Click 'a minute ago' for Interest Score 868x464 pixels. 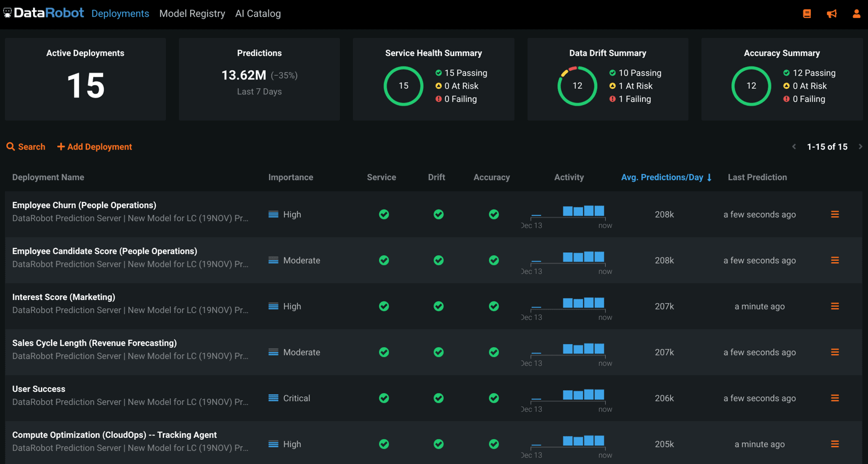point(759,306)
